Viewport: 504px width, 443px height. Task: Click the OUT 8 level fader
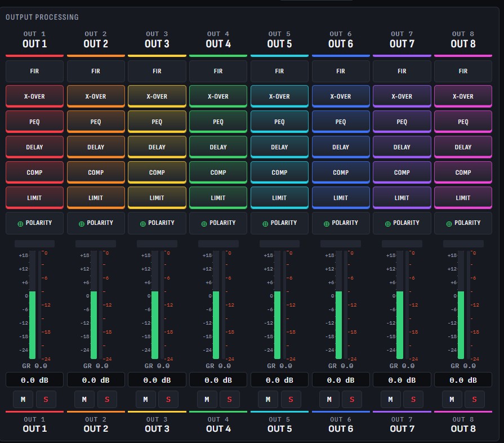(461, 305)
